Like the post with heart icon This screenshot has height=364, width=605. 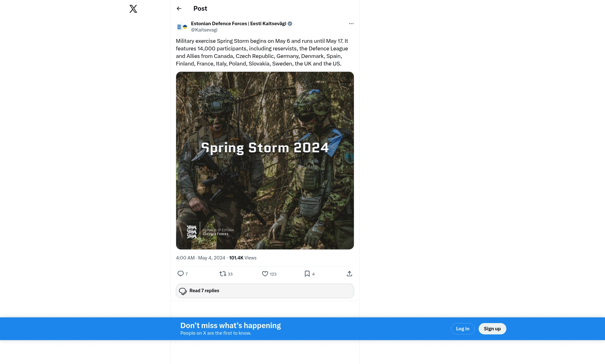point(265,274)
